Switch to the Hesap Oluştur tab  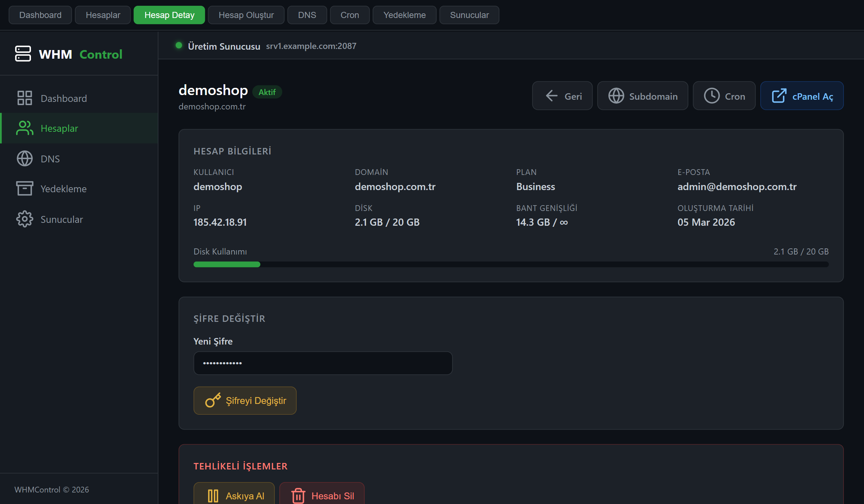tap(246, 15)
